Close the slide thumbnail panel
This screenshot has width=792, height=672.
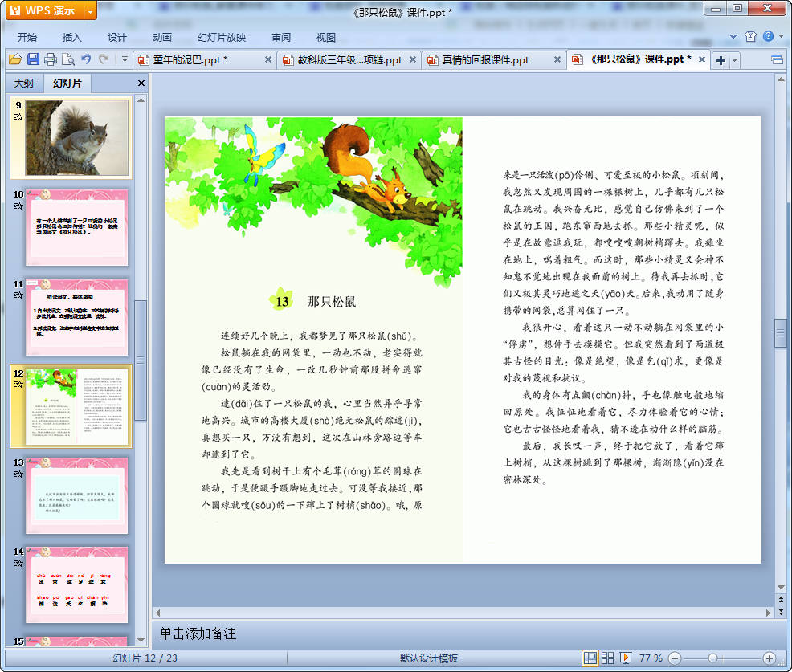(x=141, y=83)
